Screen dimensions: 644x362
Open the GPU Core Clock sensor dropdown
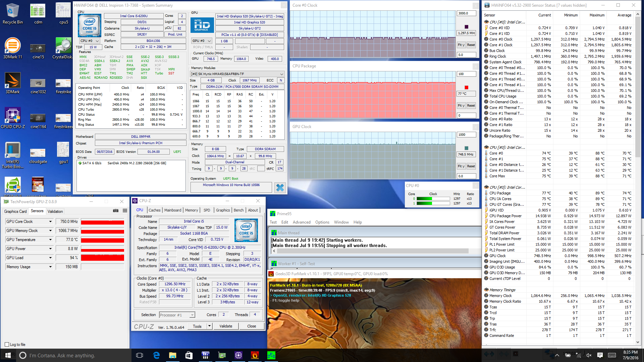point(50,222)
